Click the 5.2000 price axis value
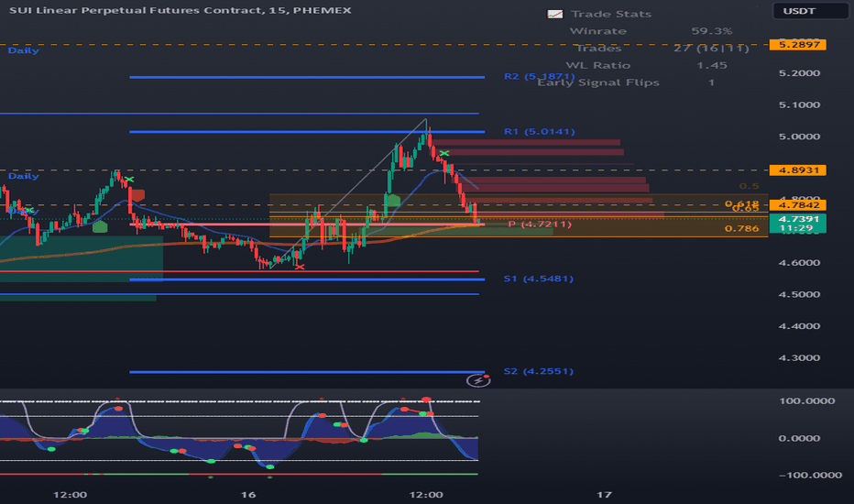This screenshot has width=854, height=504. (x=799, y=73)
